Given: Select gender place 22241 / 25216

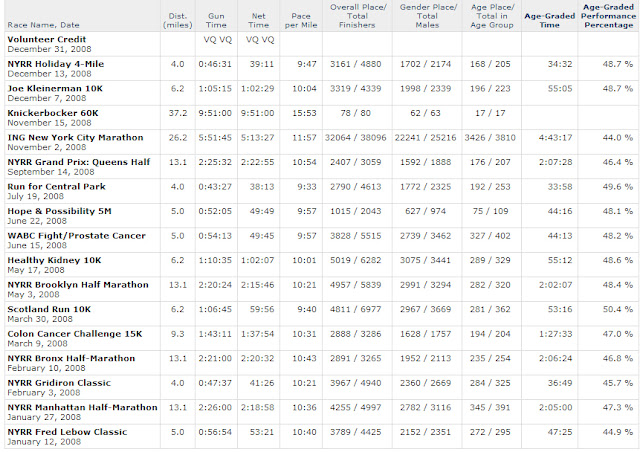Looking at the screenshot, I should coord(425,138).
